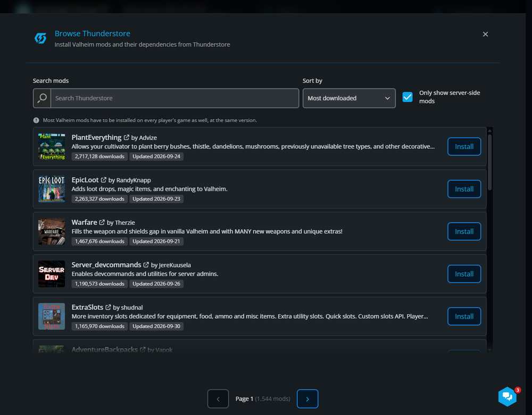Select the ExtraSlots mod thumbnail

coord(52,316)
